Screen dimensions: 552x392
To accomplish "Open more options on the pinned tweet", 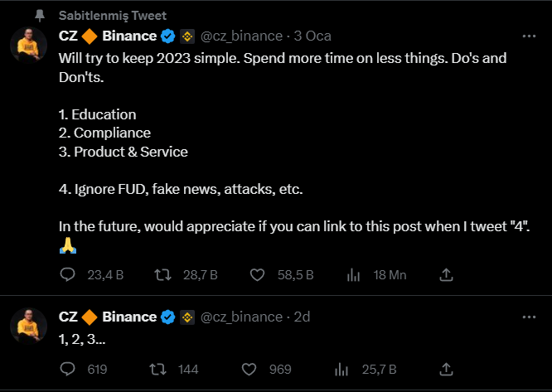I will (x=528, y=36).
